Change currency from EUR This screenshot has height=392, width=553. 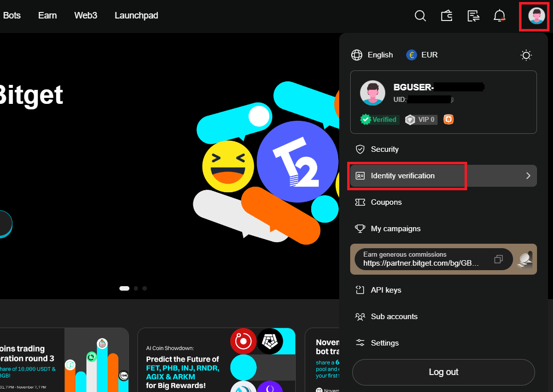[x=430, y=55]
